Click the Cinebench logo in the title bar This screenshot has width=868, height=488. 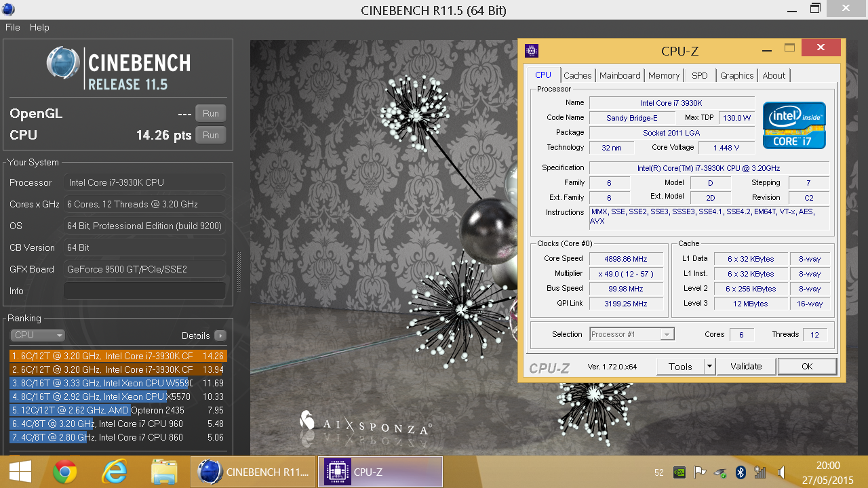(x=9, y=9)
